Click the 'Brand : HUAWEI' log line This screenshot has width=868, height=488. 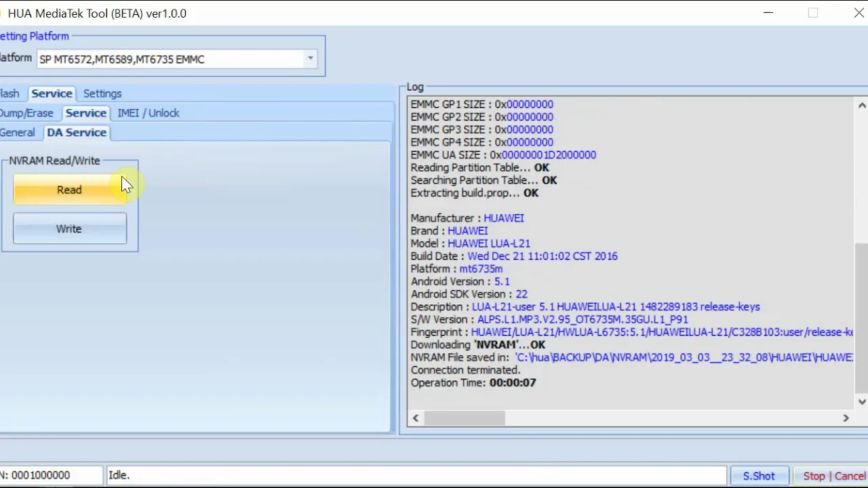point(449,231)
